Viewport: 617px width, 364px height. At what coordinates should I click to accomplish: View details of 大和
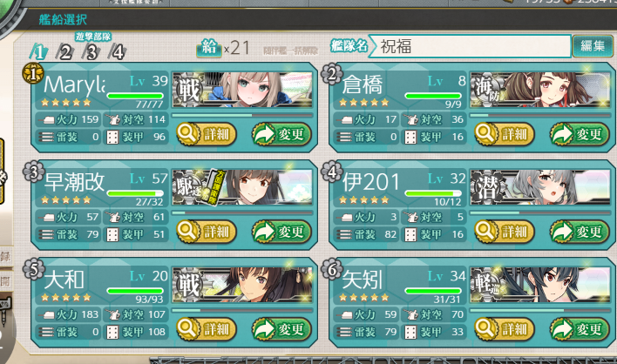(207, 329)
